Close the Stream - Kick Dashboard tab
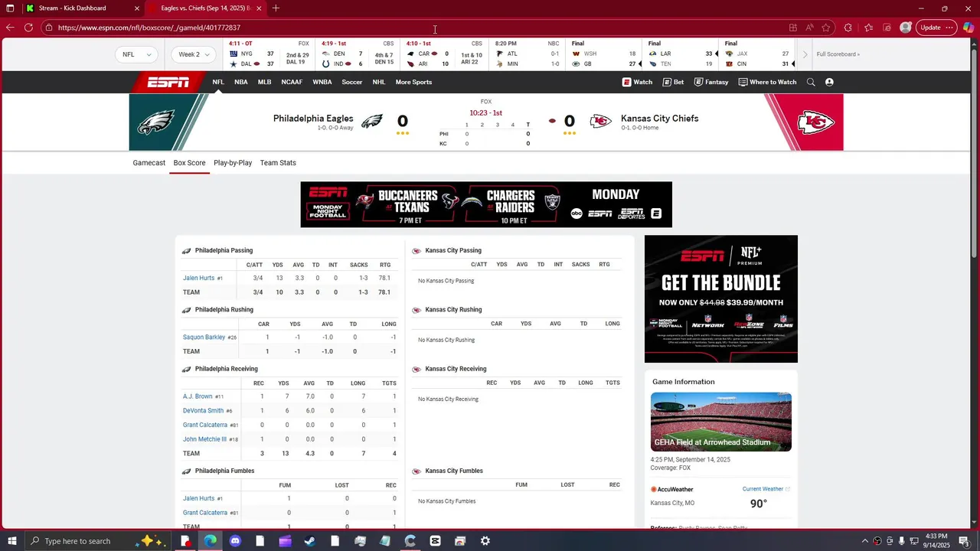 [x=137, y=8]
